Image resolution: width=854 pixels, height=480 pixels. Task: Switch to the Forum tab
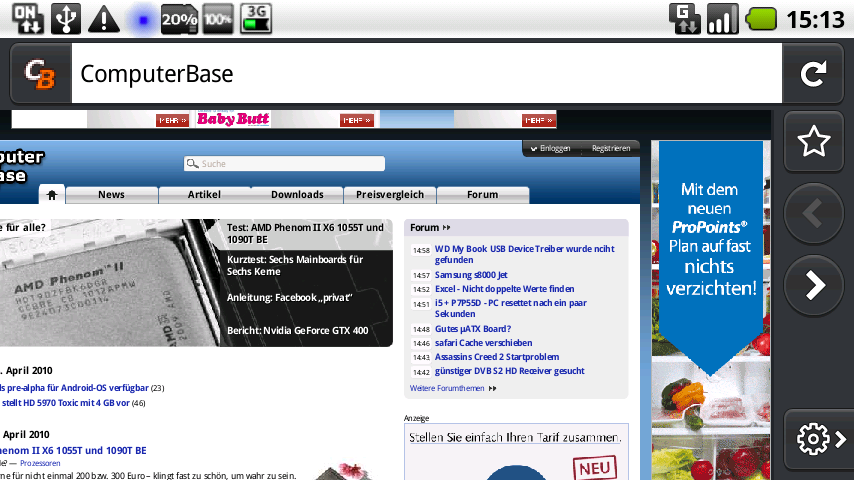[483, 195]
